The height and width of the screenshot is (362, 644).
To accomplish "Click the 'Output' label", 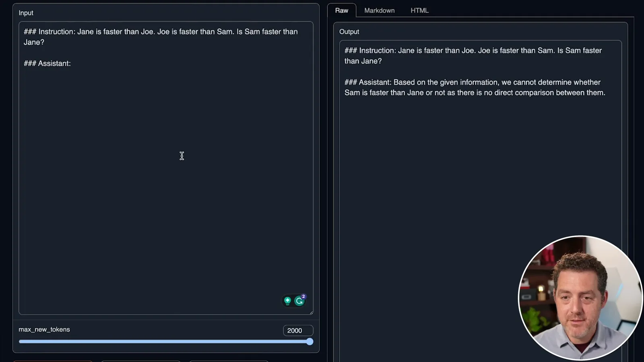I will click(349, 32).
